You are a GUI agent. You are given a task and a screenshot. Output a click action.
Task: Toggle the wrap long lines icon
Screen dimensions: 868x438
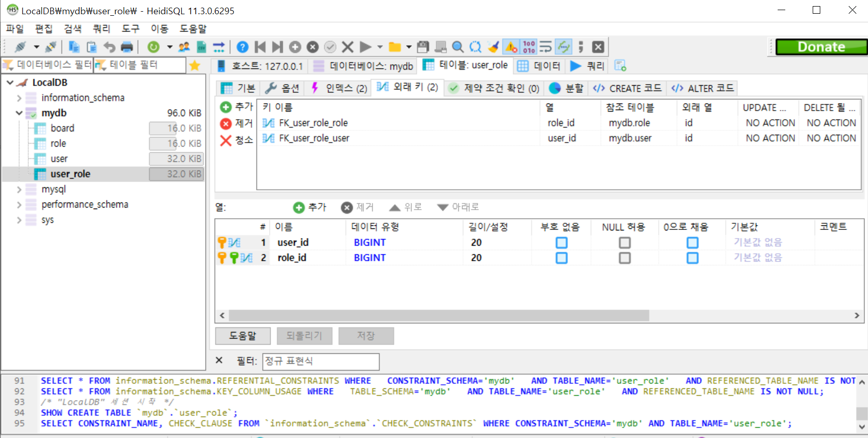(x=546, y=47)
